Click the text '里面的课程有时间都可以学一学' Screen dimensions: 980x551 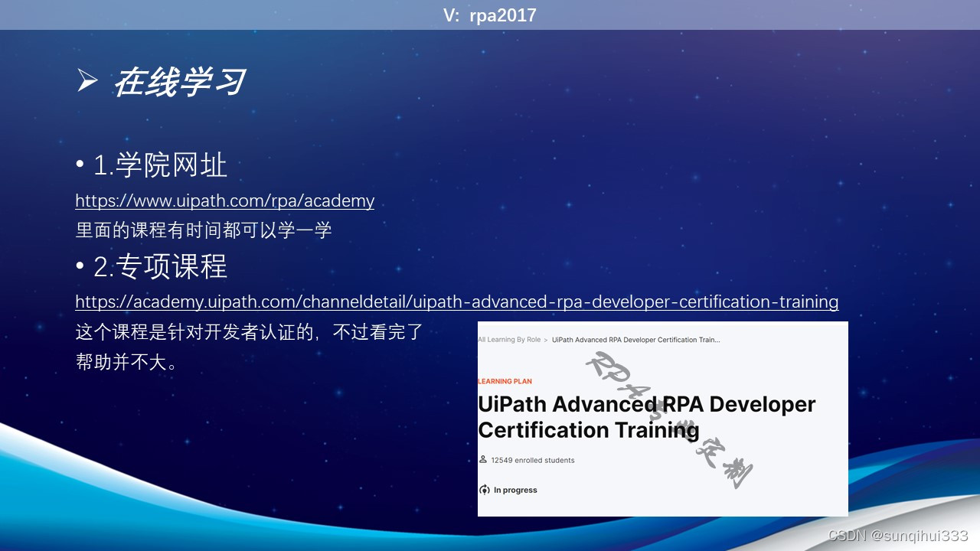coord(204,230)
